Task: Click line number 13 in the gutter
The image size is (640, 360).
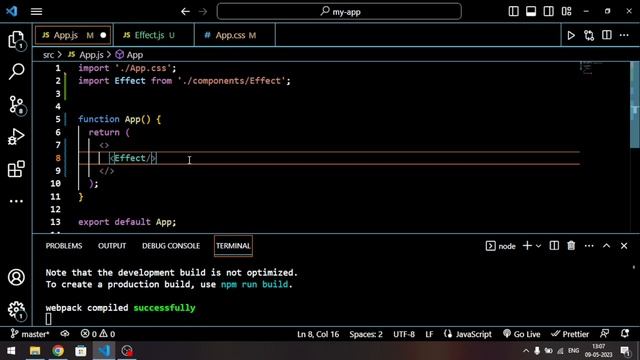Action: [55, 222]
